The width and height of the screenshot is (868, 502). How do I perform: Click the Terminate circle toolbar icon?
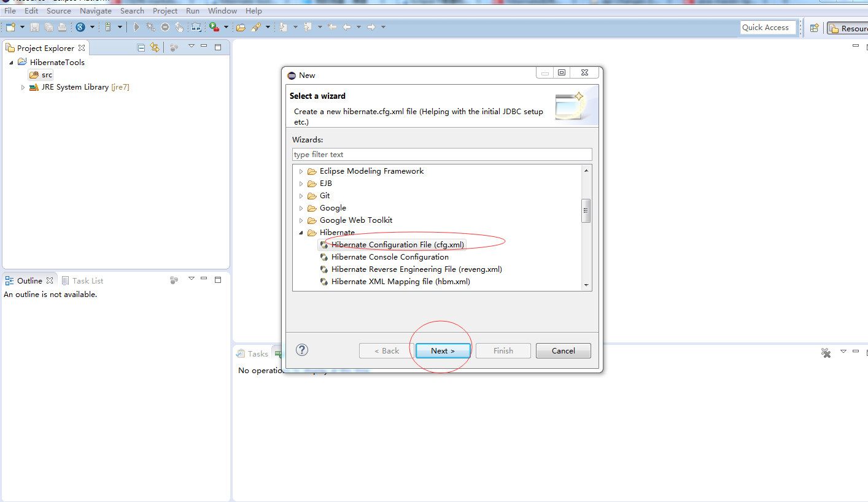point(165,27)
